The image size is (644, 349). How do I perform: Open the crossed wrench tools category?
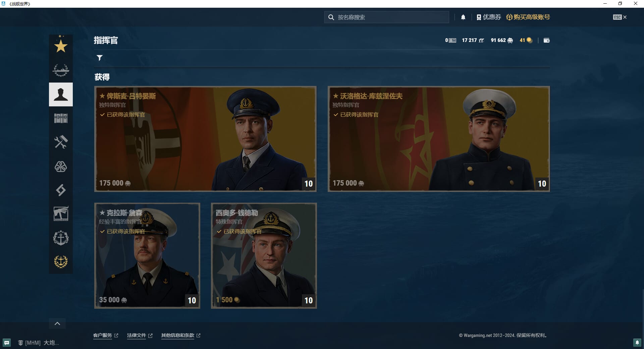(61, 142)
